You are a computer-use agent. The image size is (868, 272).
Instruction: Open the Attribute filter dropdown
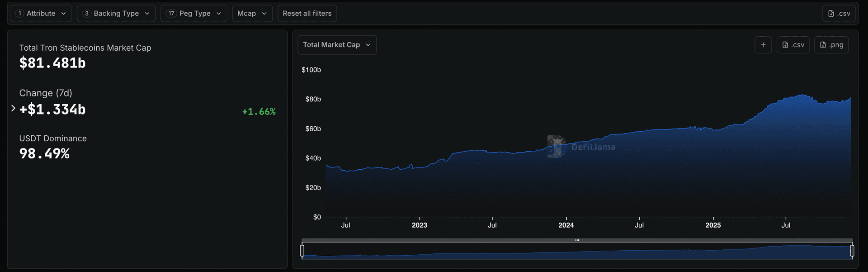pyautogui.click(x=41, y=14)
